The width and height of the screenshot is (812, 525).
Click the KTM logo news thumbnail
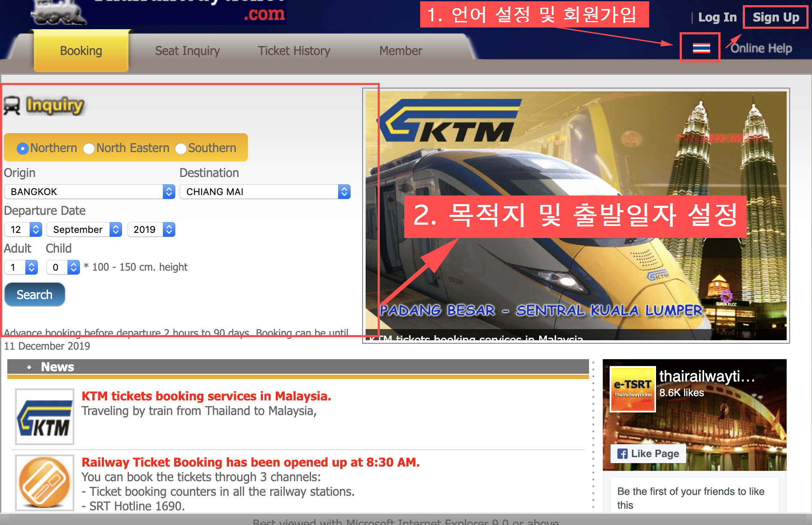45,416
